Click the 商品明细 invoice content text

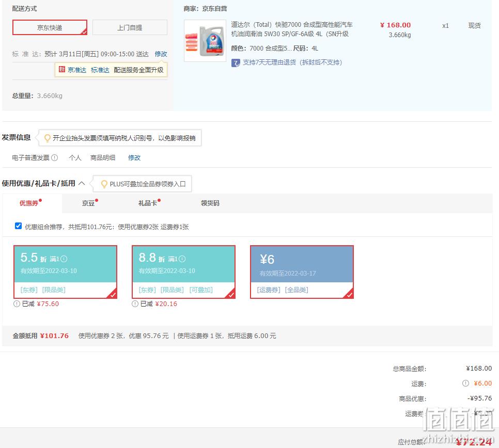tap(103, 158)
